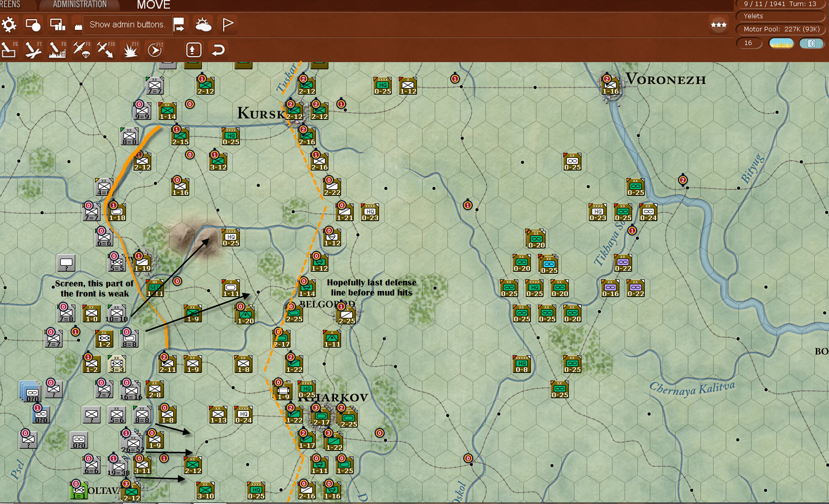
Task: Select the 1-16 unit at Voronezh
Action: tap(610, 86)
